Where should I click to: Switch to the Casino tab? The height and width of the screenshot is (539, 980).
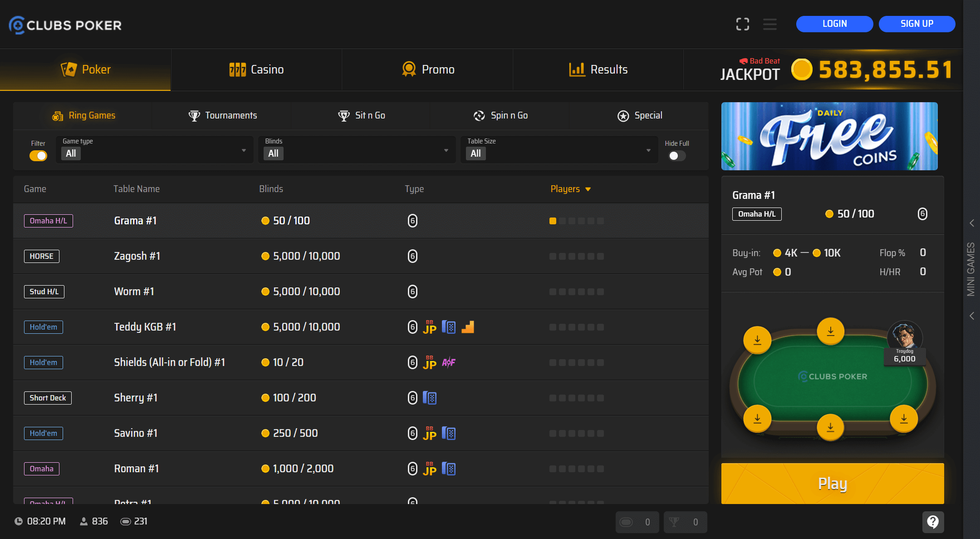(x=256, y=69)
